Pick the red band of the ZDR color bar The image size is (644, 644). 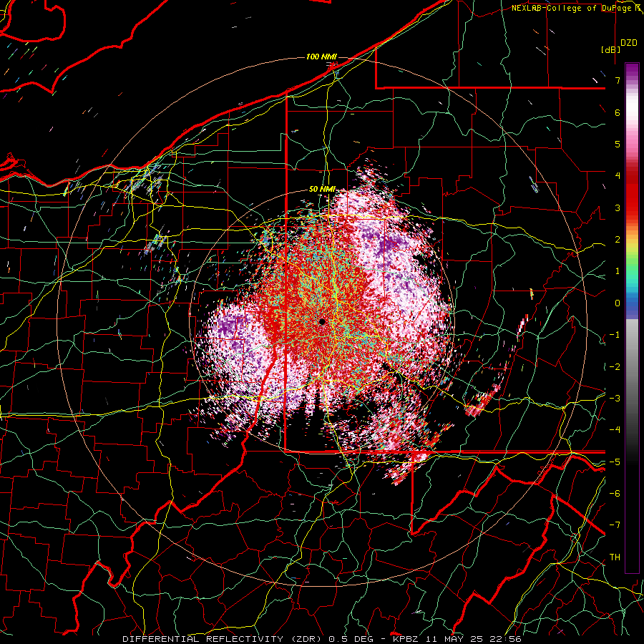point(632,193)
